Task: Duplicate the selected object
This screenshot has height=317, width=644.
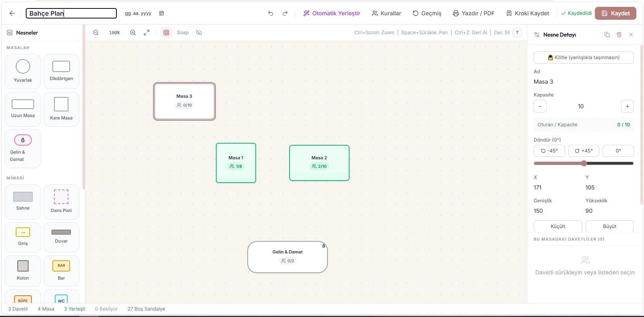Action: coord(607,35)
